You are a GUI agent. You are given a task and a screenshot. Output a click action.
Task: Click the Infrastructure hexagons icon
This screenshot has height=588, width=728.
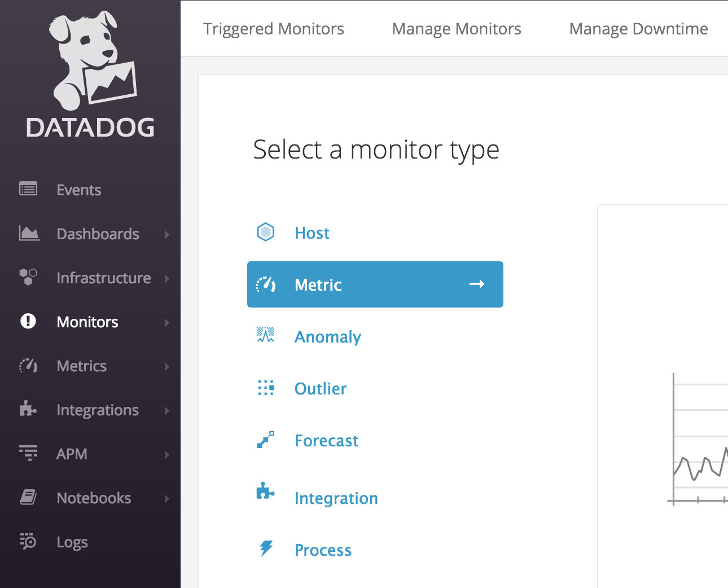(28, 277)
